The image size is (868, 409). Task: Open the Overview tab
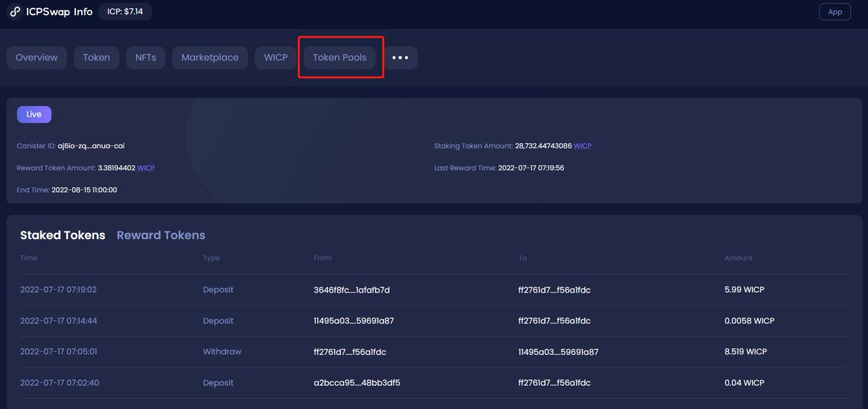tap(37, 58)
